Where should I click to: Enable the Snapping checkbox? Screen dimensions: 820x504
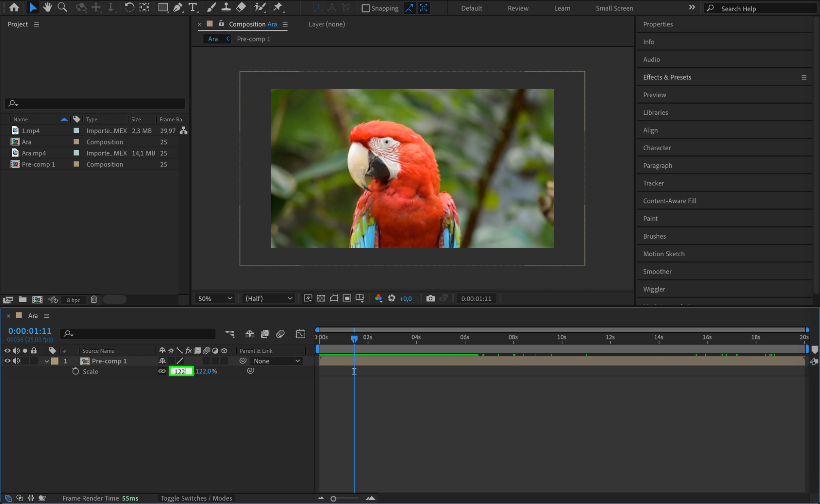pos(365,8)
